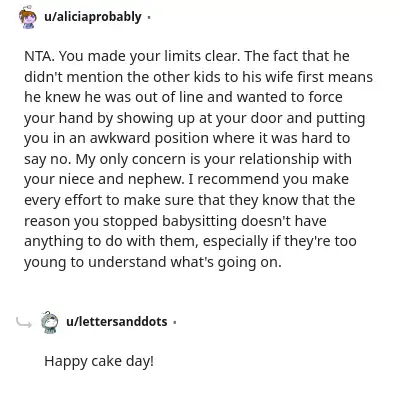
Task: Open aliciaprobably's avatar image
Action: pyautogui.click(x=28, y=17)
